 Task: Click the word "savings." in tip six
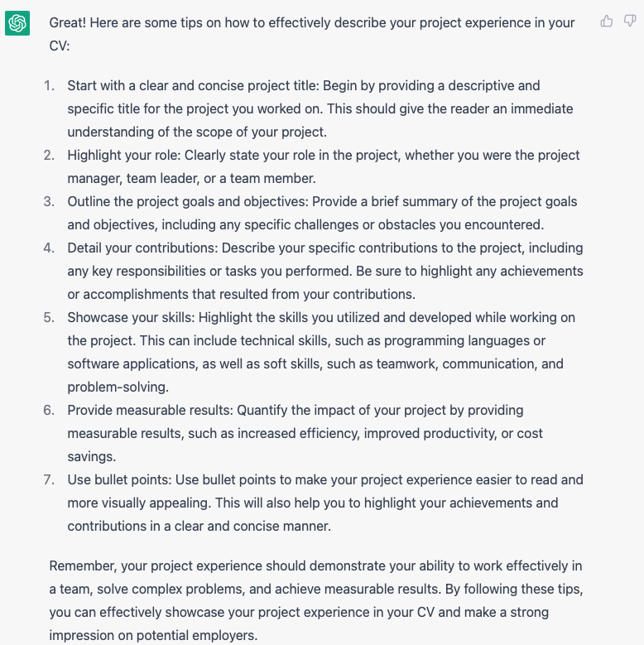[x=92, y=456]
